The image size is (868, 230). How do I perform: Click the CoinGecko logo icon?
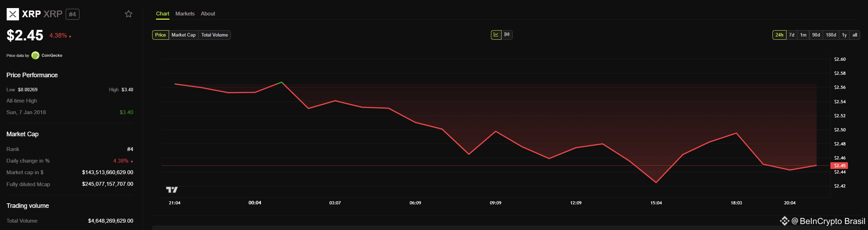click(x=35, y=55)
